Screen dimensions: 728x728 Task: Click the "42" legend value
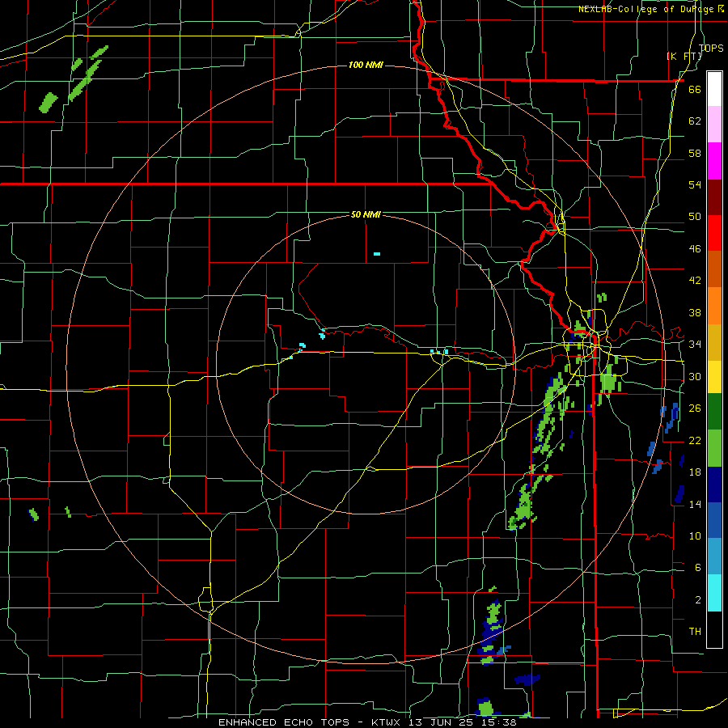(695, 280)
